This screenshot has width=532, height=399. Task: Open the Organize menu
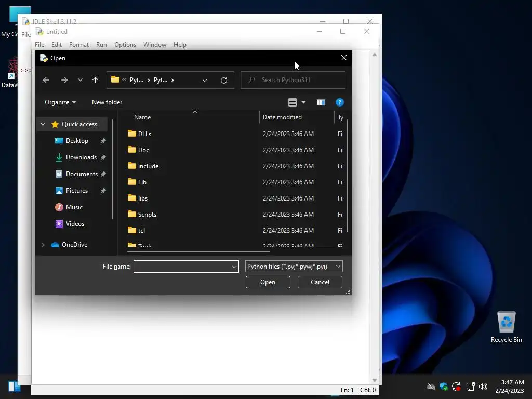click(x=60, y=102)
